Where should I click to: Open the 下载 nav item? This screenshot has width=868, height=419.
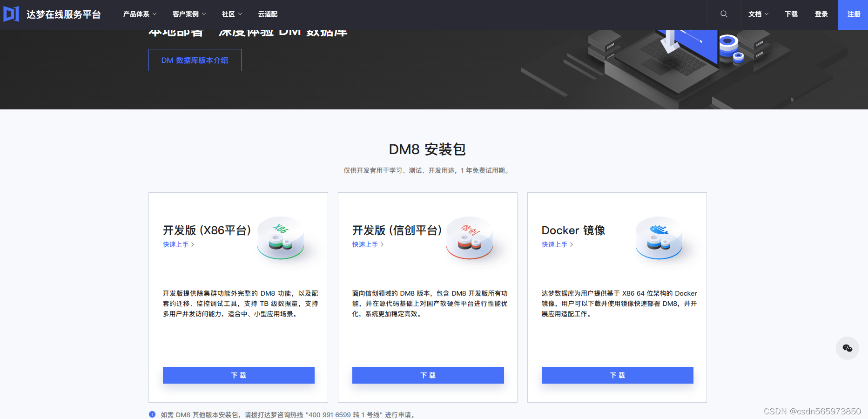point(791,14)
